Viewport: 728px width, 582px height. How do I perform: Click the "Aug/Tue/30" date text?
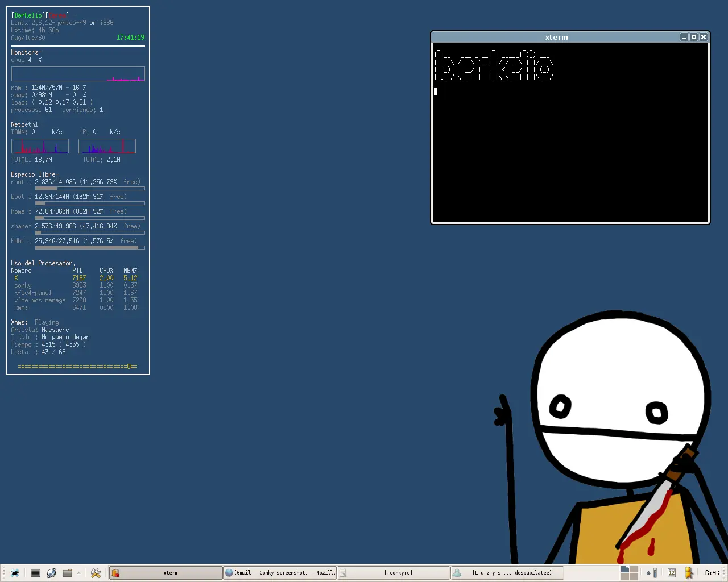(x=28, y=38)
